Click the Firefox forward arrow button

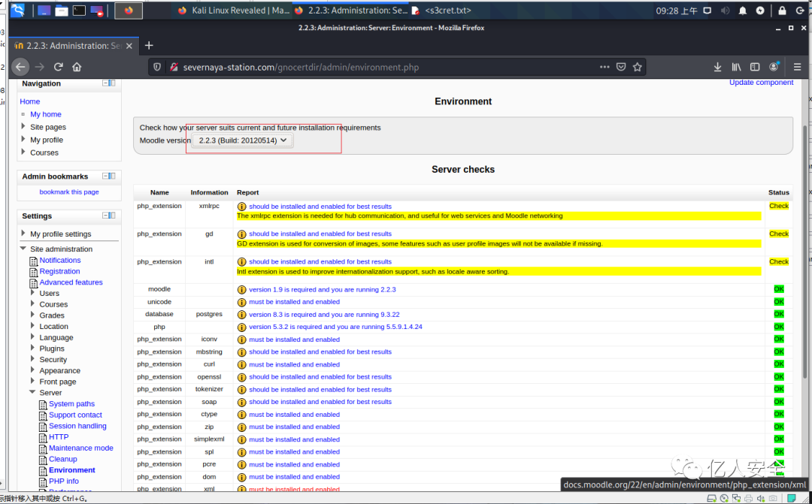39,67
